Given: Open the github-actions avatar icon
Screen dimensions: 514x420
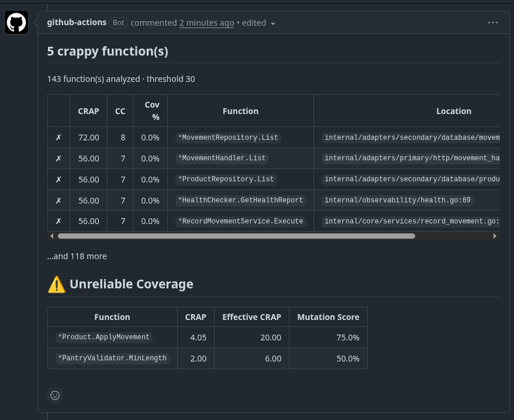Looking at the screenshot, I should click(16, 22).
